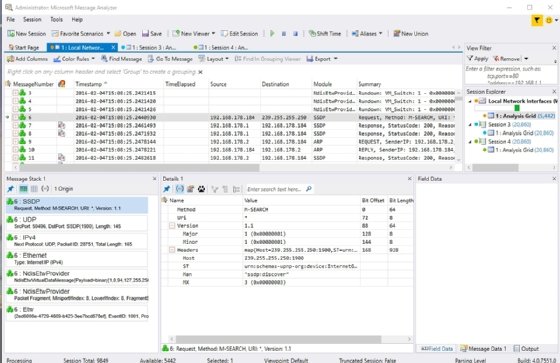Collapse the Headers field in Details
Viewport: 560px width, 363px height.
pos(172,250)
